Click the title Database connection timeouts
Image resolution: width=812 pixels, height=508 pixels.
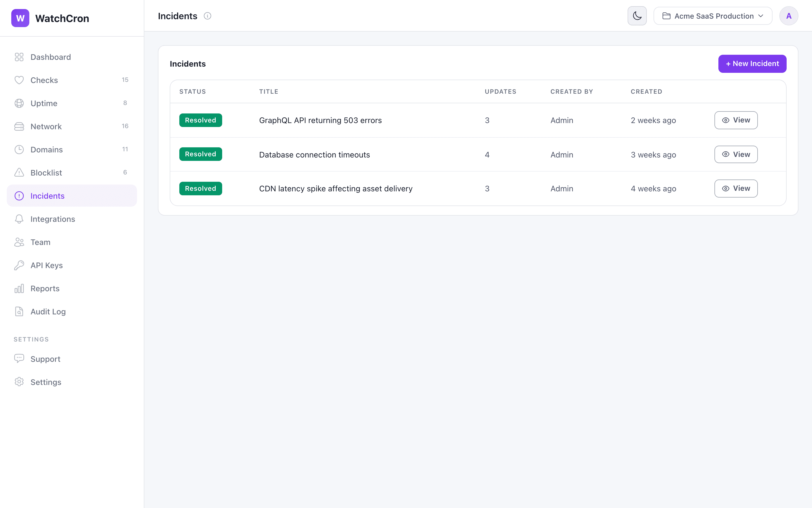[x=314, y=155]
